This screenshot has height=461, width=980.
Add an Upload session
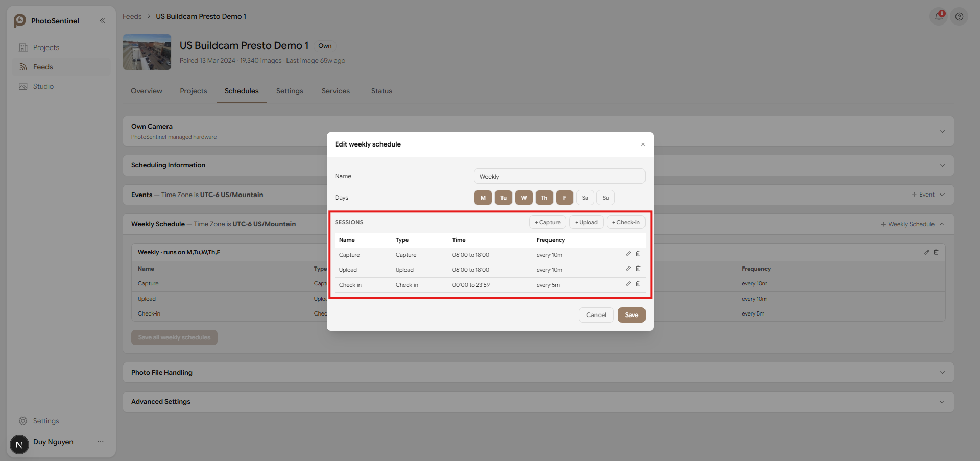pyautogui.click(x=586, y=222)
